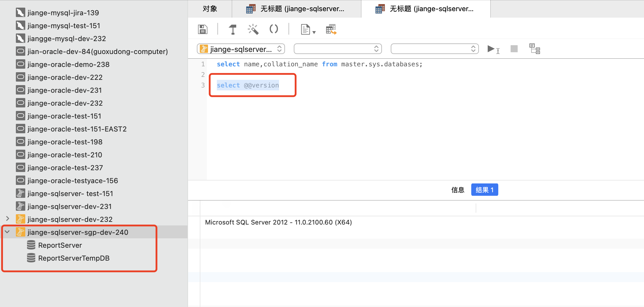Collapse the jiange-sqlserver-sgp-dev-240 connection
644x307 pixels.
(x=7, y=232)
